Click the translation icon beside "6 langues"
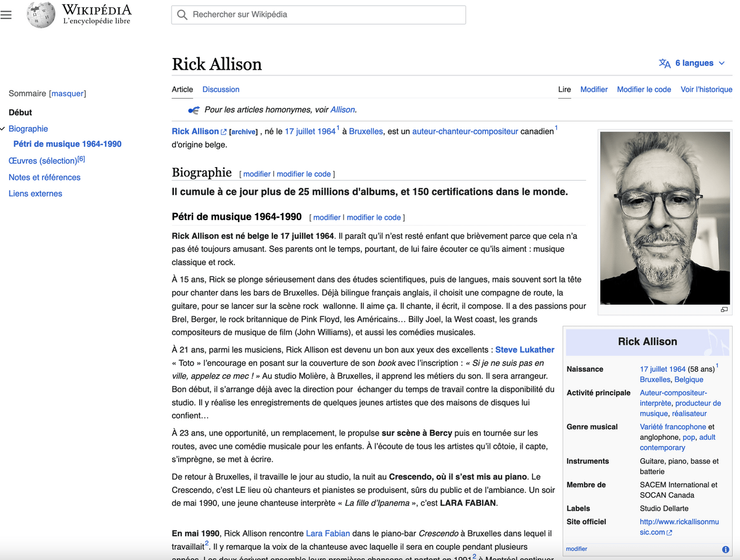 pyautogui.click(x=665, y=63)
